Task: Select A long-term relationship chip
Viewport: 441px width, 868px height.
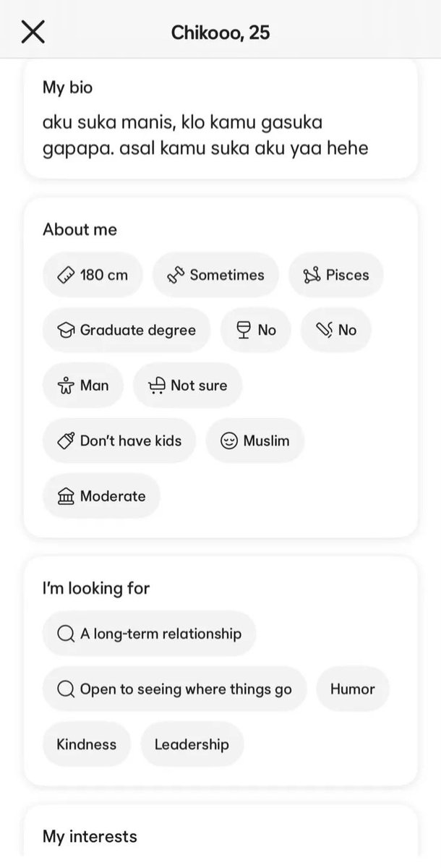Action: pos(150,634)
